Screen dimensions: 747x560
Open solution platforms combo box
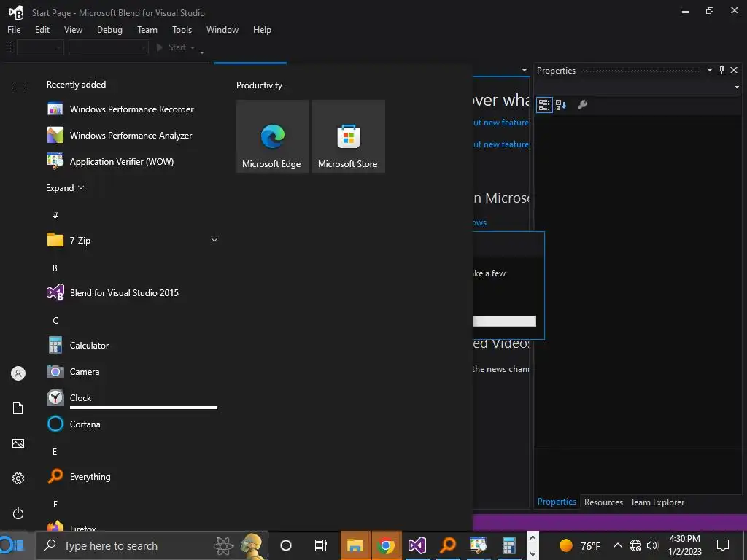[109, 47]
